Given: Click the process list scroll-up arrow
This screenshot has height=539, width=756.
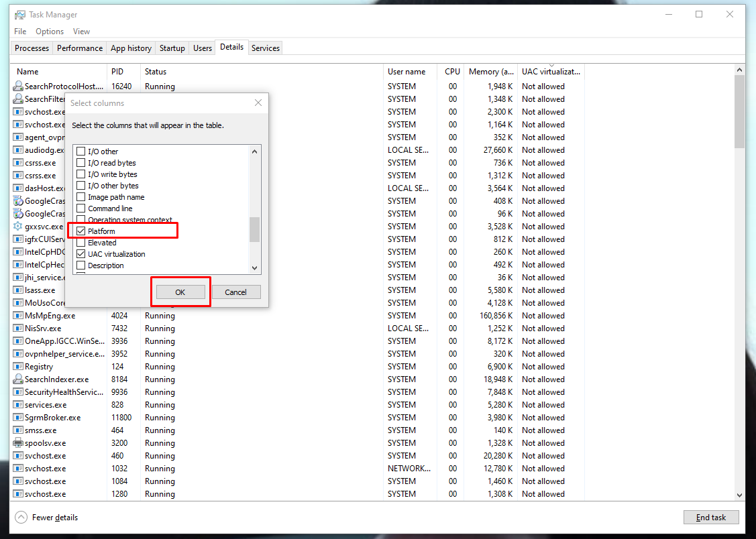Looking at the screenshot, I should tap(740, 70).
